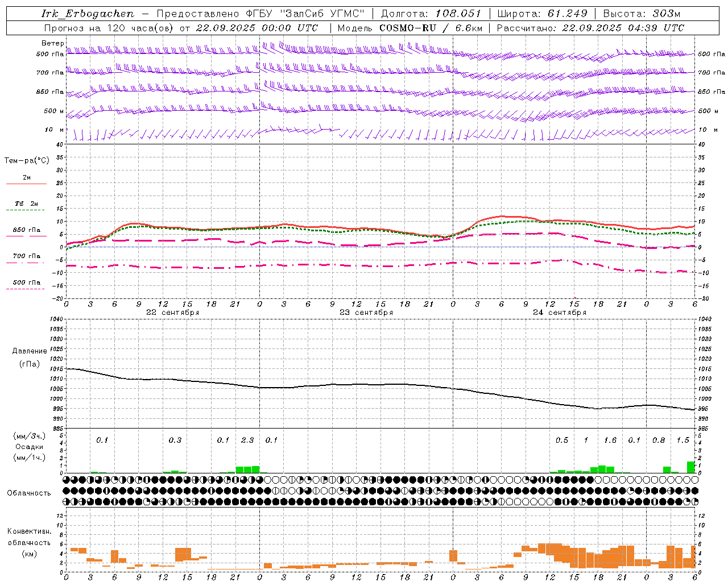Click the 'Td 2м' legend entry
Image resolution: width=728 pixels, height=582 pixels.
[x=26, y=203]
